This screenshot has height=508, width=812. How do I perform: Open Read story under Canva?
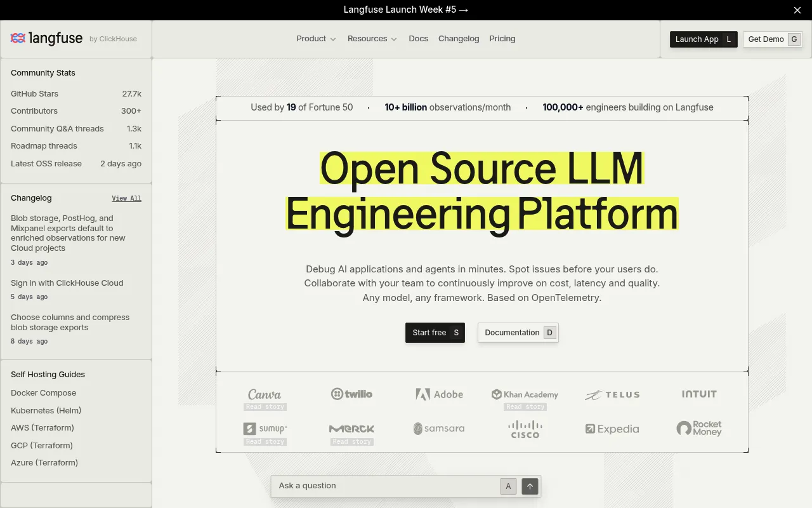[x=265, y=407]
